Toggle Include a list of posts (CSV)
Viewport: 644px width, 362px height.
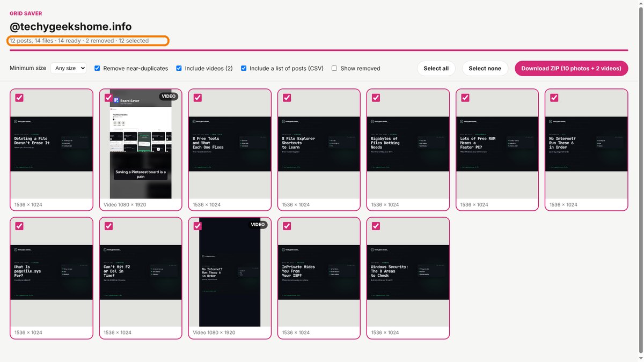click(244, 68)
